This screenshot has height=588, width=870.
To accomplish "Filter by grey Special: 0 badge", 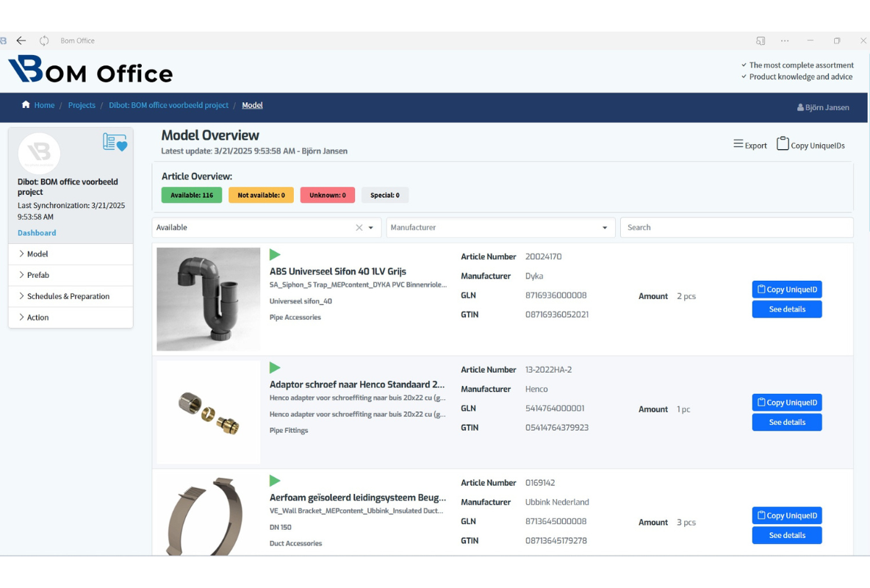I will tap(384, 195).
